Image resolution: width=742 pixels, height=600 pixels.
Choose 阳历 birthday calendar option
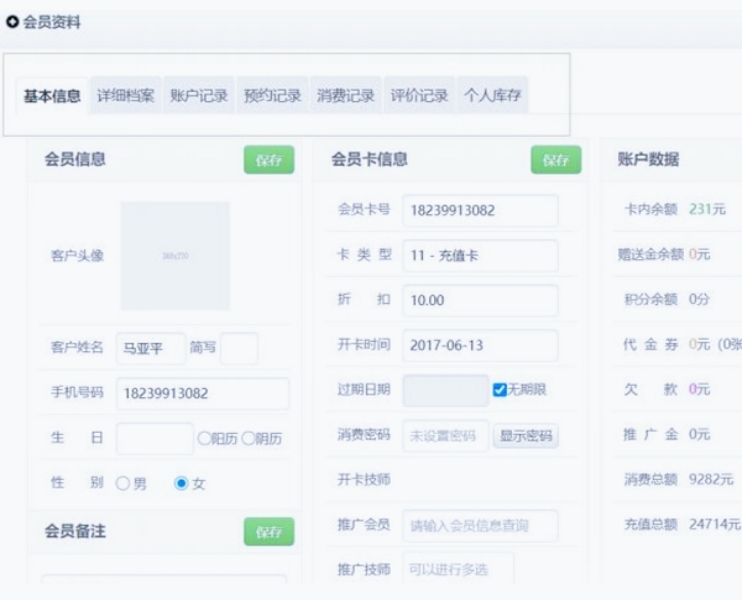(204, 438)
